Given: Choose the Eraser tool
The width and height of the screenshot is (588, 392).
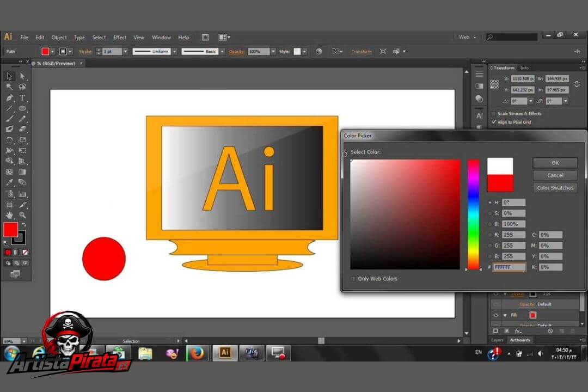Looking at the screenshot, I should click(22, 129).
